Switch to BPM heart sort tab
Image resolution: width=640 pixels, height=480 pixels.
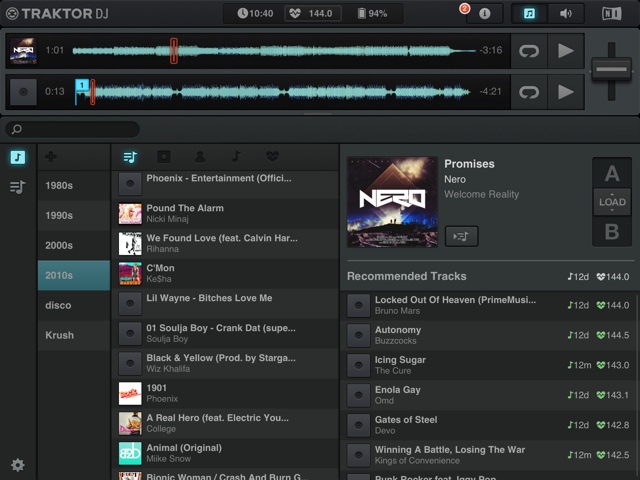[x=272, y=157]
